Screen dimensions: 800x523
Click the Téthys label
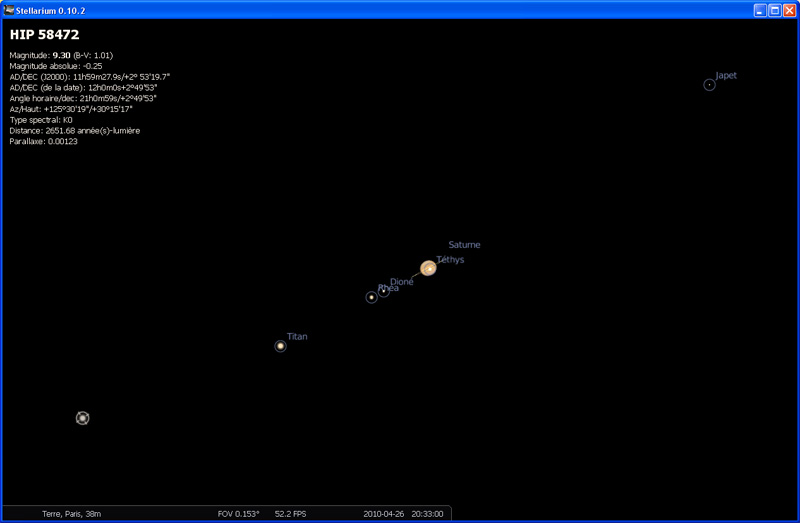[451, 259]
